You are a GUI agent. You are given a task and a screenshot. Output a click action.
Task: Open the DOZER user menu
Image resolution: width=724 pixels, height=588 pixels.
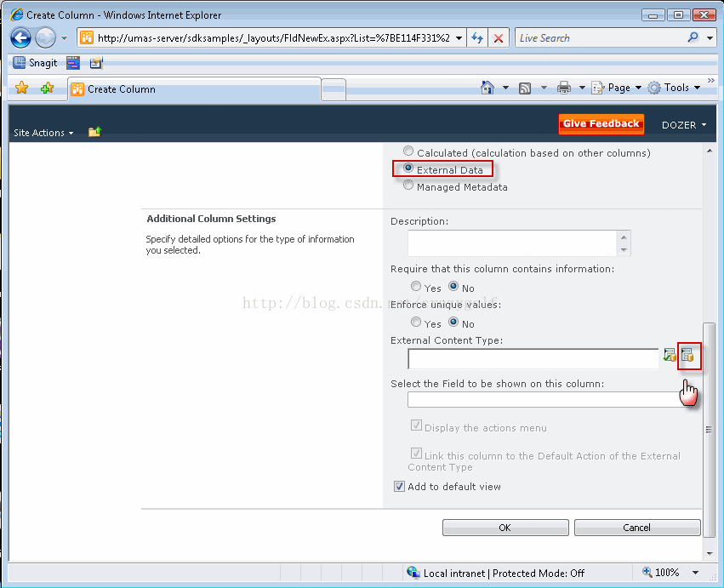coord(684,125)
